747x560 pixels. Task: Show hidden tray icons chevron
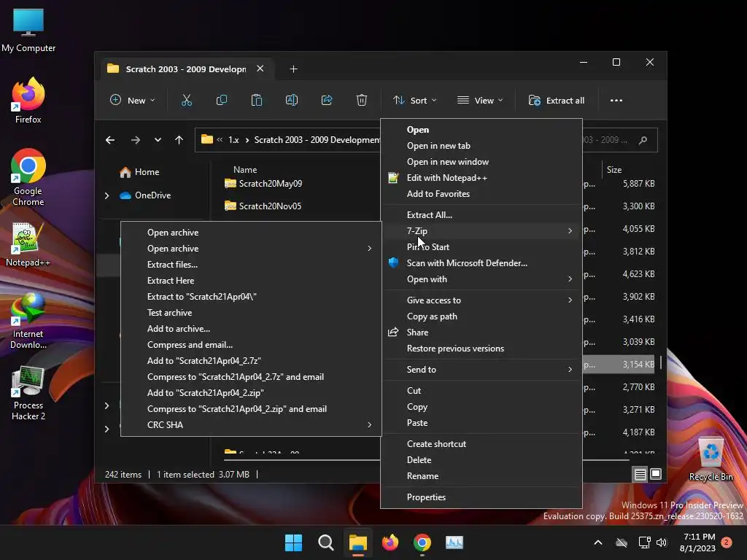pos(598,542)
